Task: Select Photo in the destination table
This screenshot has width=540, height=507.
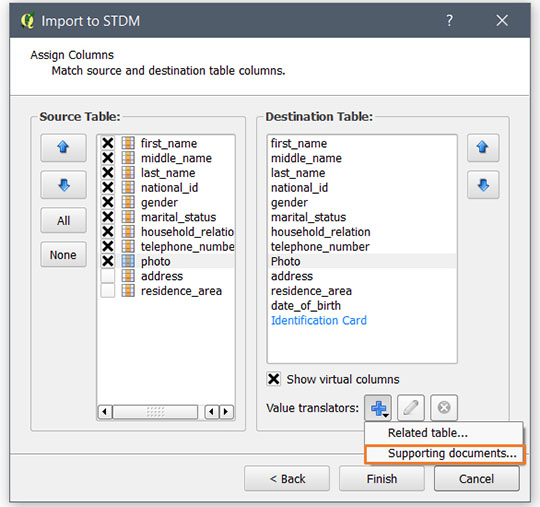Action: [362, 261]
